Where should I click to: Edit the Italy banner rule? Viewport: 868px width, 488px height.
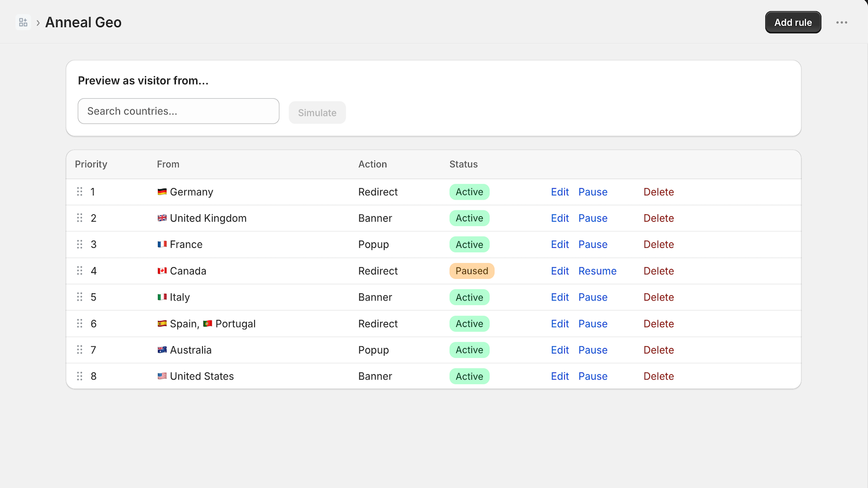pos(560,297)
